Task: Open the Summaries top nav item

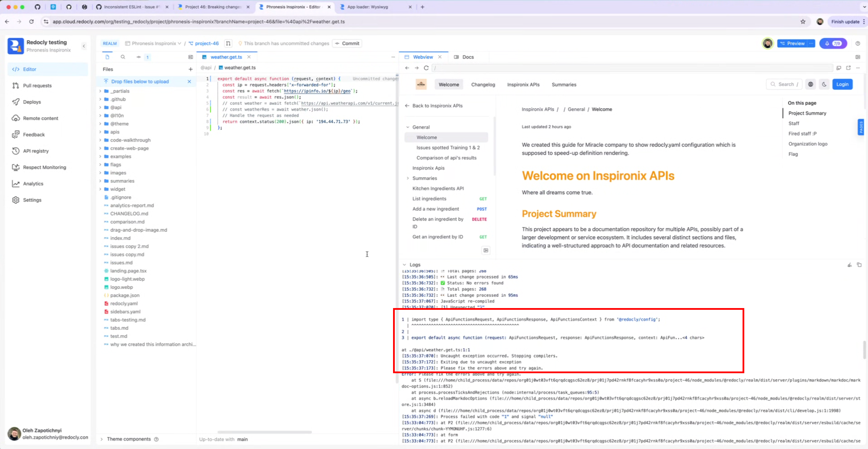Action: click(564, 84)
